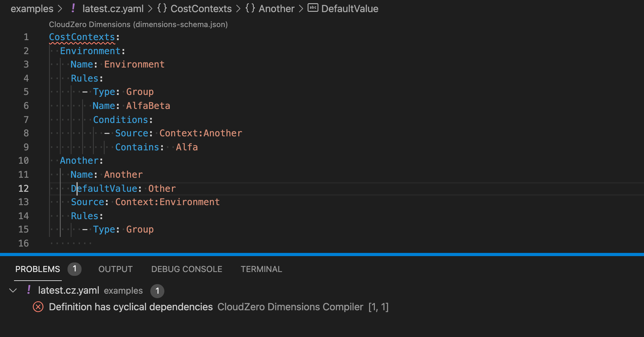644x337 pixels.
Task: Open the latest.cz.yaml breadcrumb dropdown
Action: tap(113, 9)
